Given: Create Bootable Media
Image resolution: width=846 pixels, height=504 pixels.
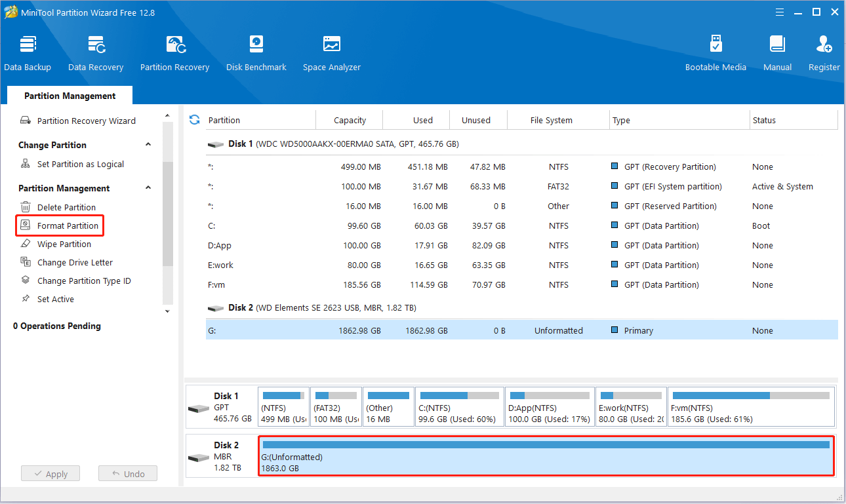Looking at the screenshot, I should pos(715,54).
